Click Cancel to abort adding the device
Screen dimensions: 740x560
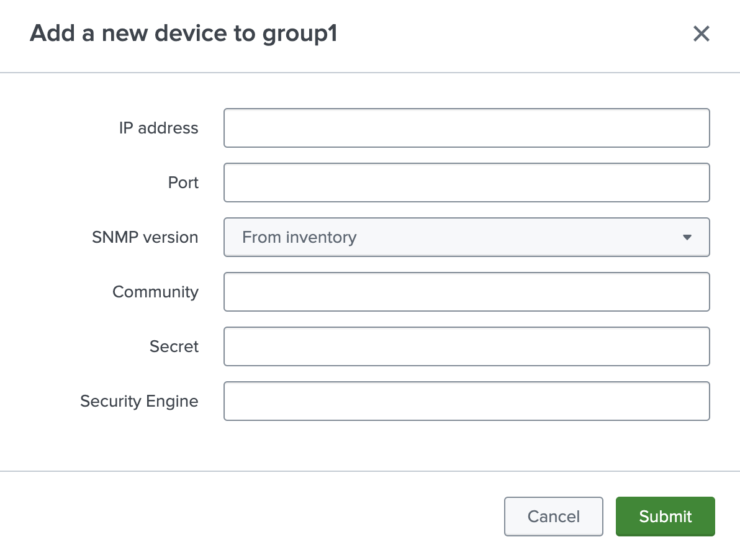coord(553,516)
